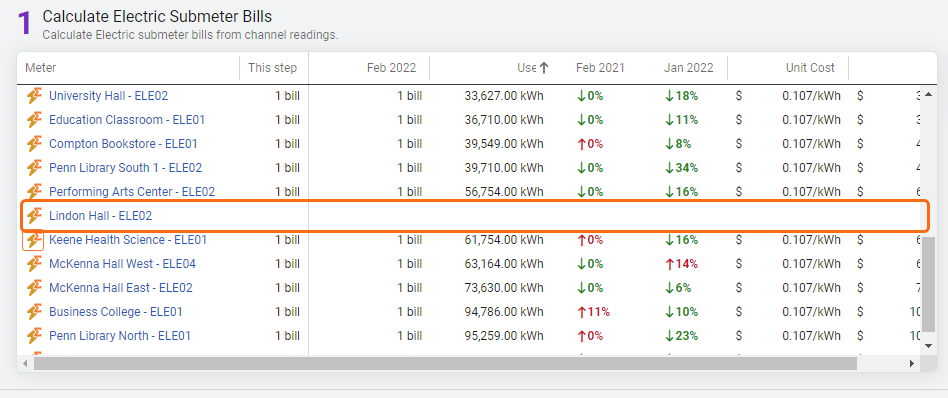The height and width of the screenshot is (398, 948).
Task: Click the Feb 2022 bill for Keene Health Science
Action: tap(409, 240)
